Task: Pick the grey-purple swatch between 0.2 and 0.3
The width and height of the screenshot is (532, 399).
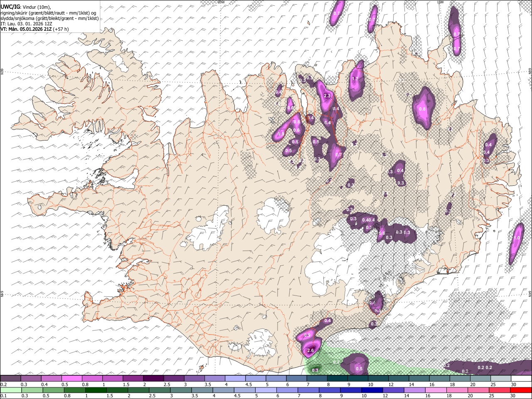Action: 10,379
